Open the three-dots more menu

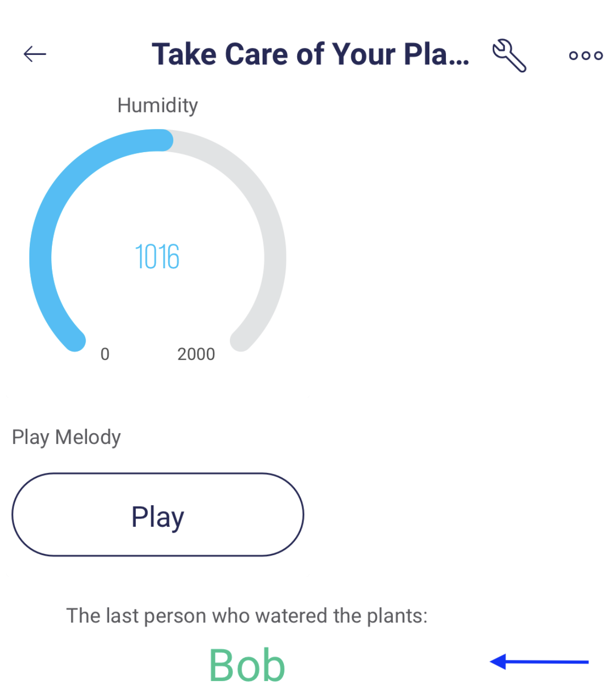coord(586,56)
